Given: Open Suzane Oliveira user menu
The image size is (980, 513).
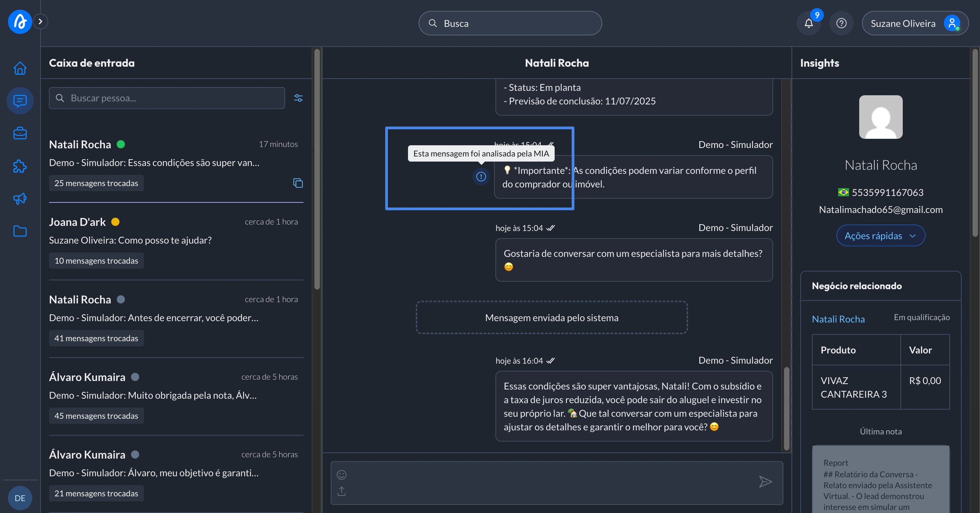Looking at the screenshot, I should tap(915, 23).
